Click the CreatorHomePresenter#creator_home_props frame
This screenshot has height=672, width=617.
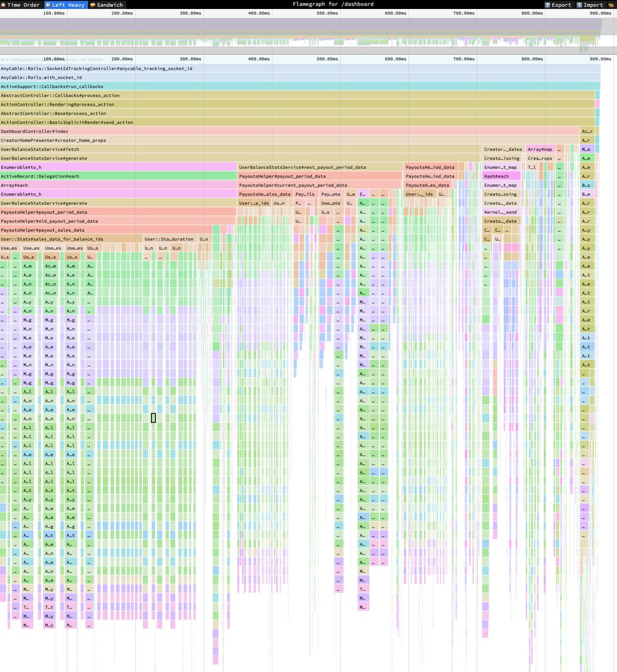pos(290,140)
